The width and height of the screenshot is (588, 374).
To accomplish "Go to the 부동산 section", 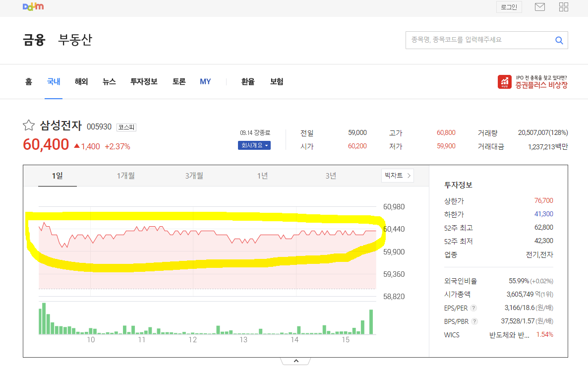I will pyautogui.click(x=75, y=39).
